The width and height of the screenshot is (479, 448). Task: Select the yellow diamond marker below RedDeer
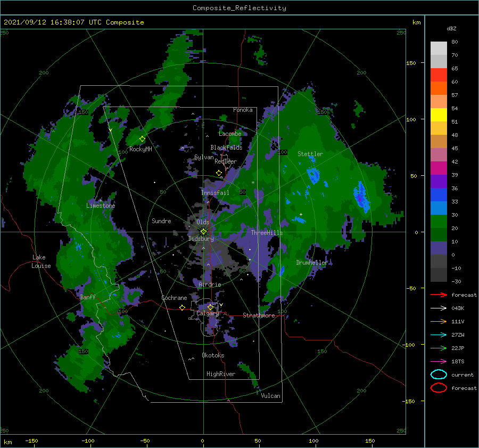click(x=219, y=173)
